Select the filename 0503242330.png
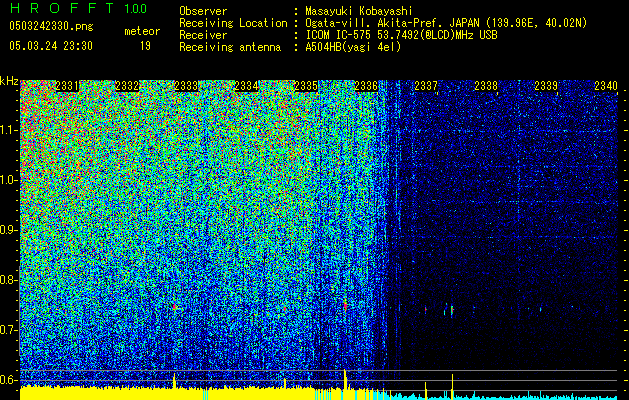 (x=51, y=26)
